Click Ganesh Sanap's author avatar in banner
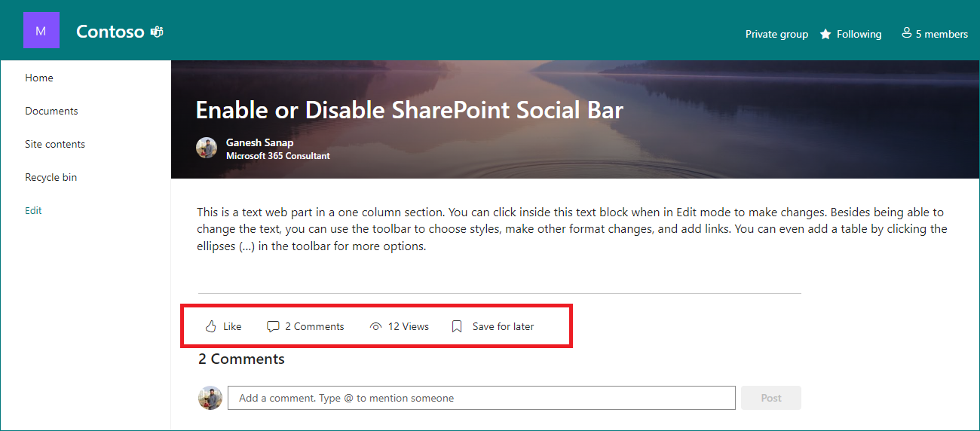The height and width of the screenshot is (431, 980). [207, 148]
